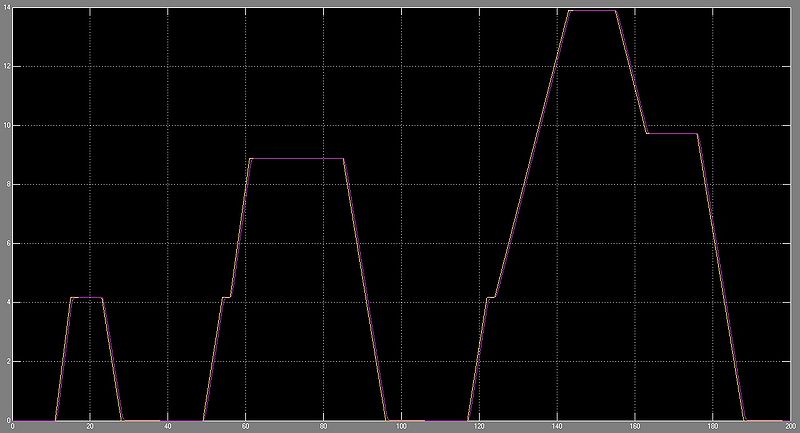
Task: Select the 2 tick label on the vertical axis
Action: [7, 361]
